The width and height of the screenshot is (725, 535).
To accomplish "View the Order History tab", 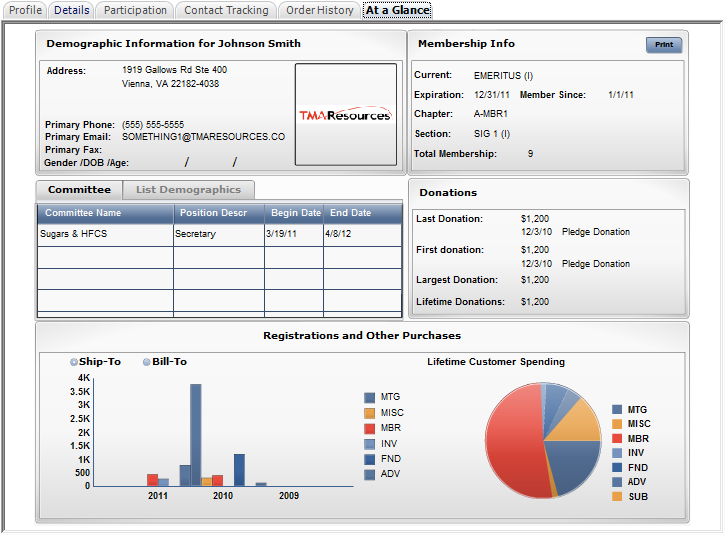I will pyautogui.click(x=319, y=10).
